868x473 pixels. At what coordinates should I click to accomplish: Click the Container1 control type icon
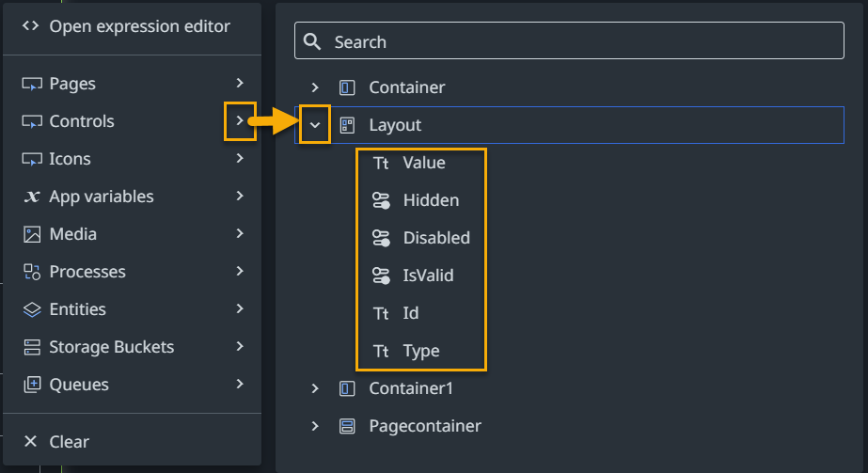[x=346, y=388]
